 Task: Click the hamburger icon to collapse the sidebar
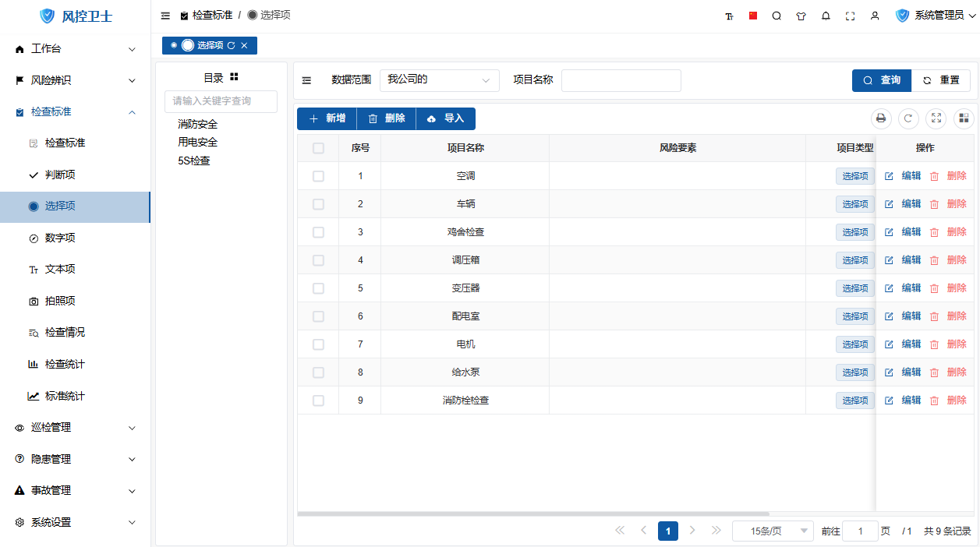[165, 16]
